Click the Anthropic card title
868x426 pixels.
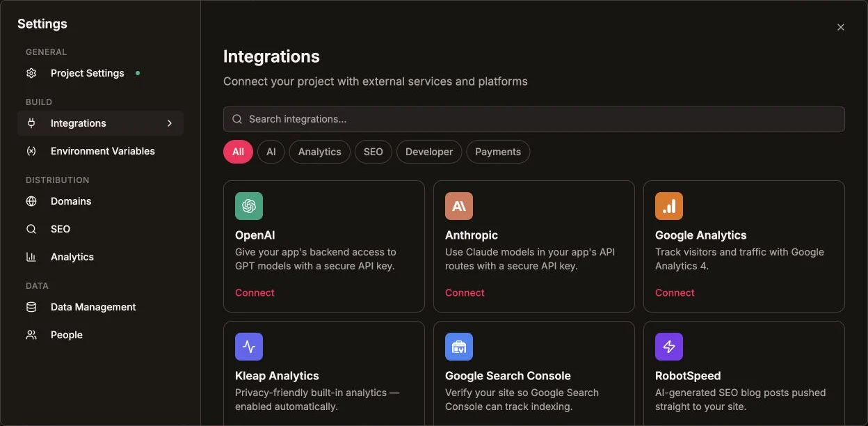(x=472, y=235)
